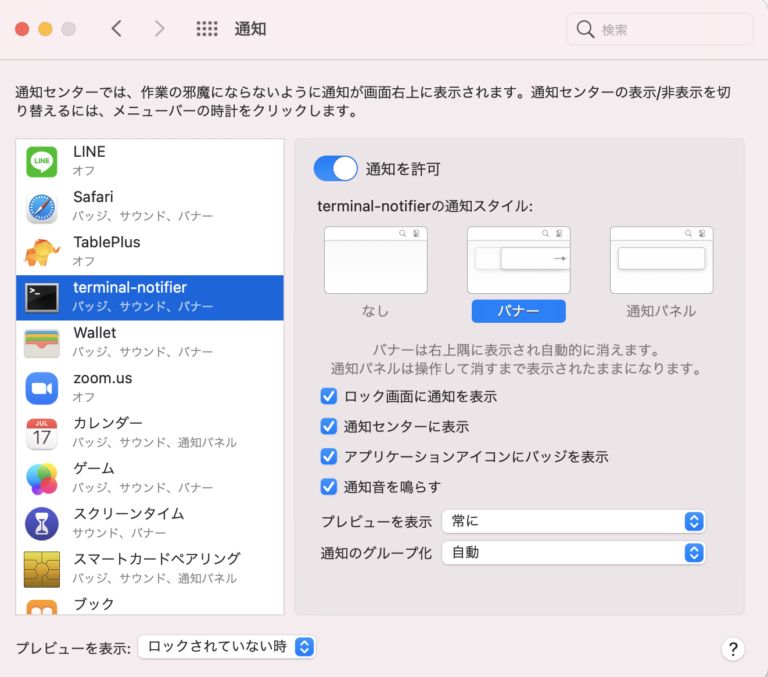Viewport: 768px width, 677px height.
Task: Open the 常に preview dropdown
Action: click(x=574, y=521)
